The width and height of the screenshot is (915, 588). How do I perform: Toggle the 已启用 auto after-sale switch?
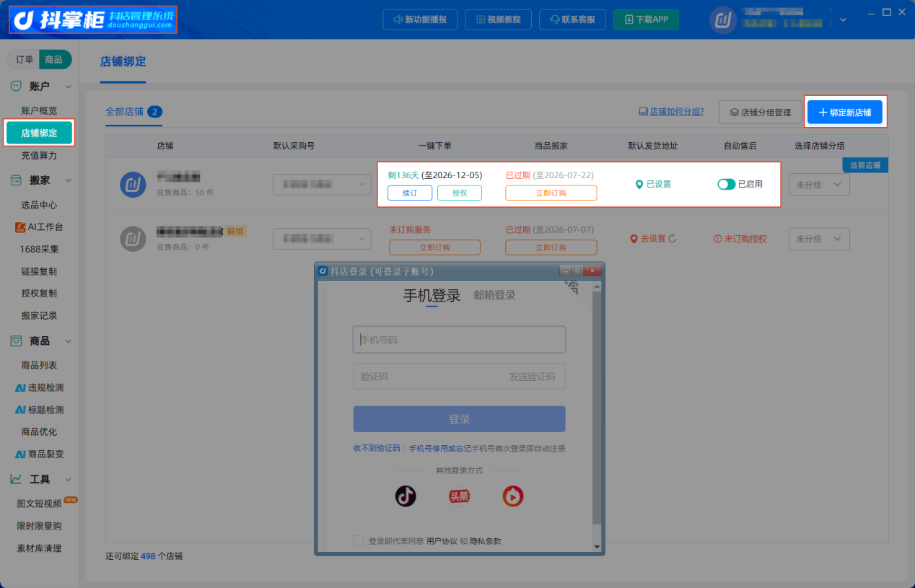[x=726, y=184]
